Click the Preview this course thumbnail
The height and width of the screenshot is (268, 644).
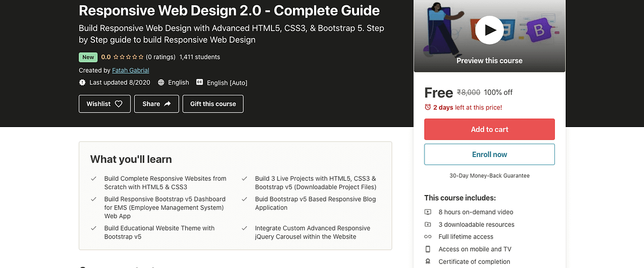[489, 35]
